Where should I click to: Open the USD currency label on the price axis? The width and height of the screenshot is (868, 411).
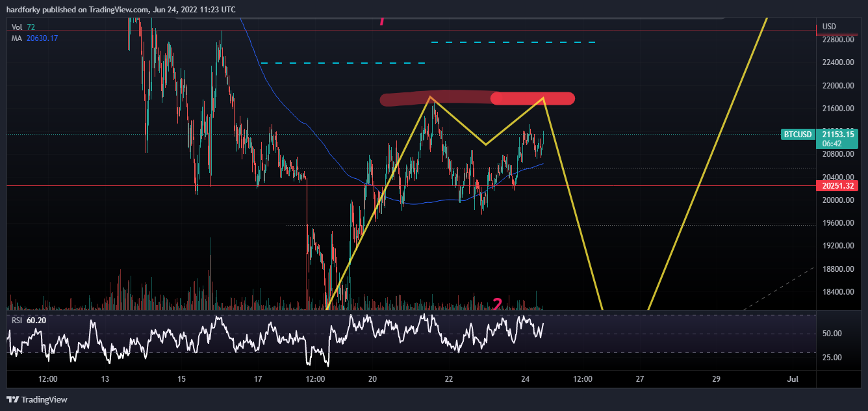pos(829,26)
